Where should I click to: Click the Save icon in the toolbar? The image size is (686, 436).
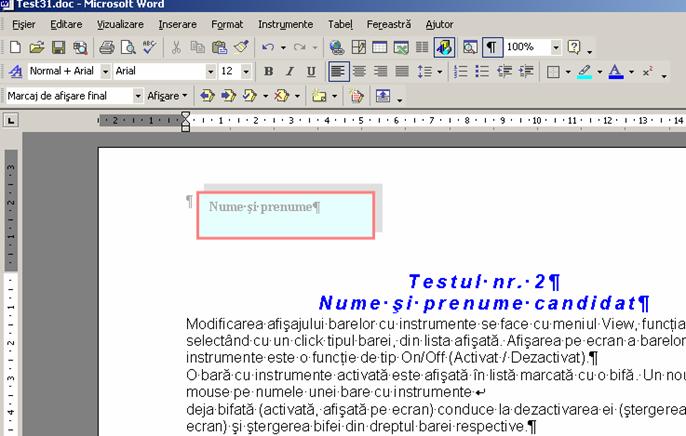tap(58, 47)
